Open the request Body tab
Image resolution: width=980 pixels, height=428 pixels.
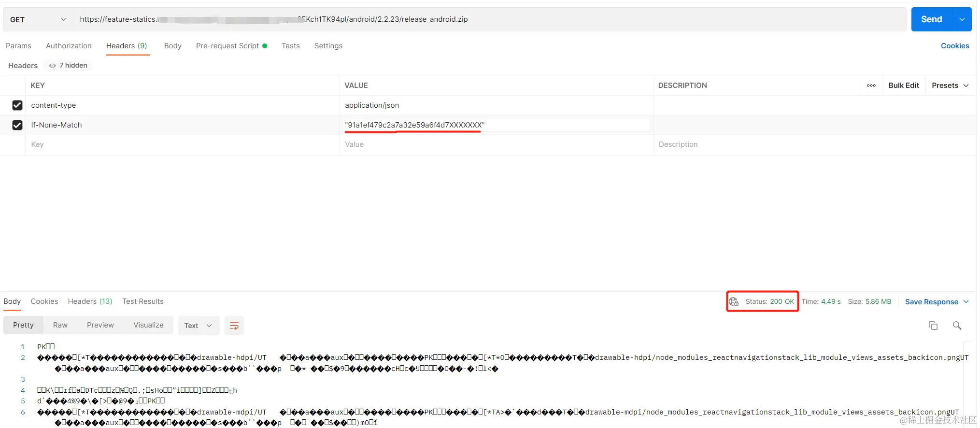point(172,46)
